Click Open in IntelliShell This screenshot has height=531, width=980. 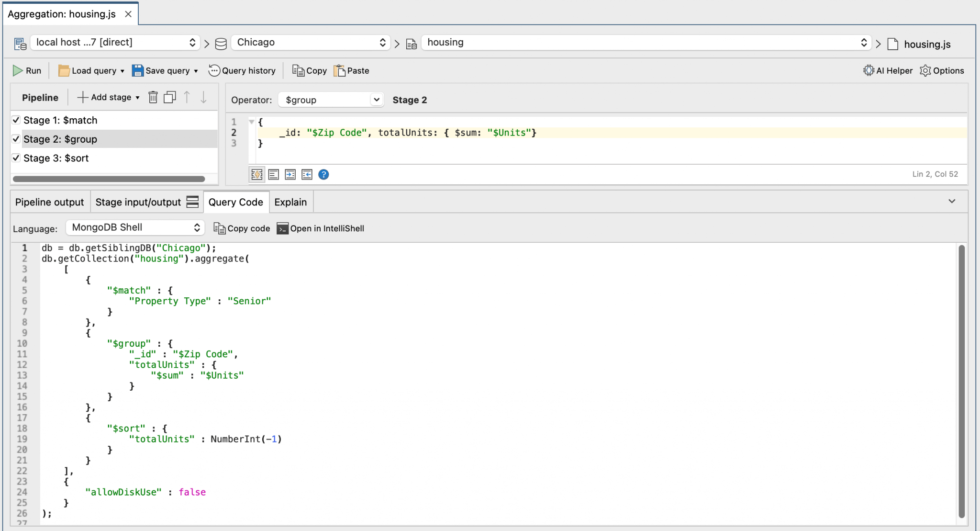coord(321,228)
